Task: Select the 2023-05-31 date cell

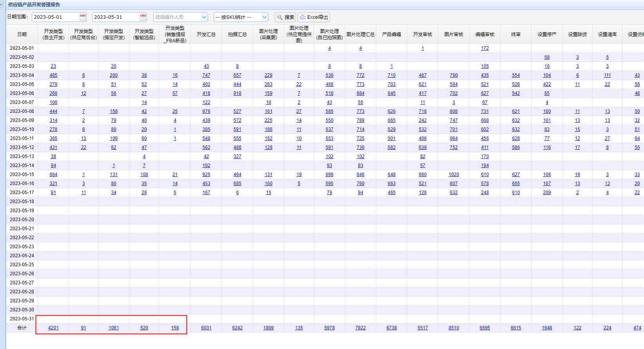Action: (x=22, y=319)
